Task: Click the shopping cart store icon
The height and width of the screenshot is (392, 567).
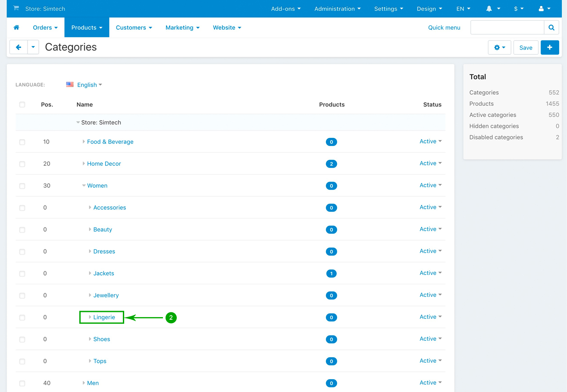Action: point(16,8)
